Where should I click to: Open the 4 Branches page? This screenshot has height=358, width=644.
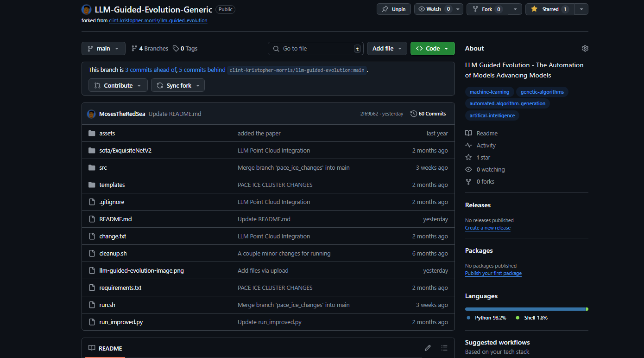click(150, 48)
